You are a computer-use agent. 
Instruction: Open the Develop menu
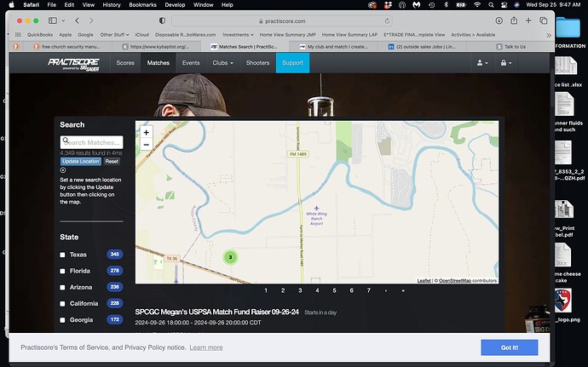pyautogui.click(x=175, y=5)
